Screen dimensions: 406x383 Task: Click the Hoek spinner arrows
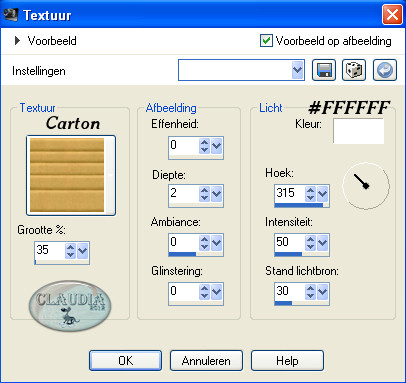pos(310,193)
